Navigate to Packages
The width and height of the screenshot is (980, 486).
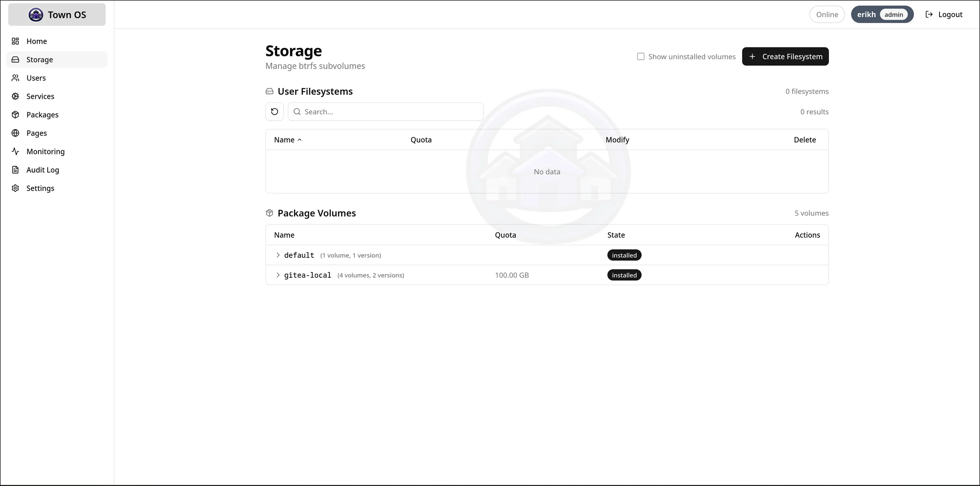pos(57,115)
